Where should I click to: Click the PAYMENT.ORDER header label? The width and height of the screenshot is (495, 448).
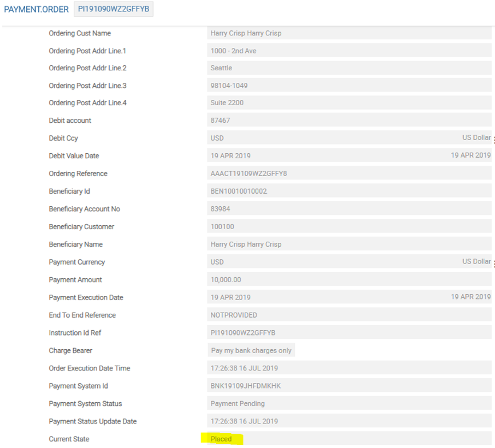click(x=36, y=10)
